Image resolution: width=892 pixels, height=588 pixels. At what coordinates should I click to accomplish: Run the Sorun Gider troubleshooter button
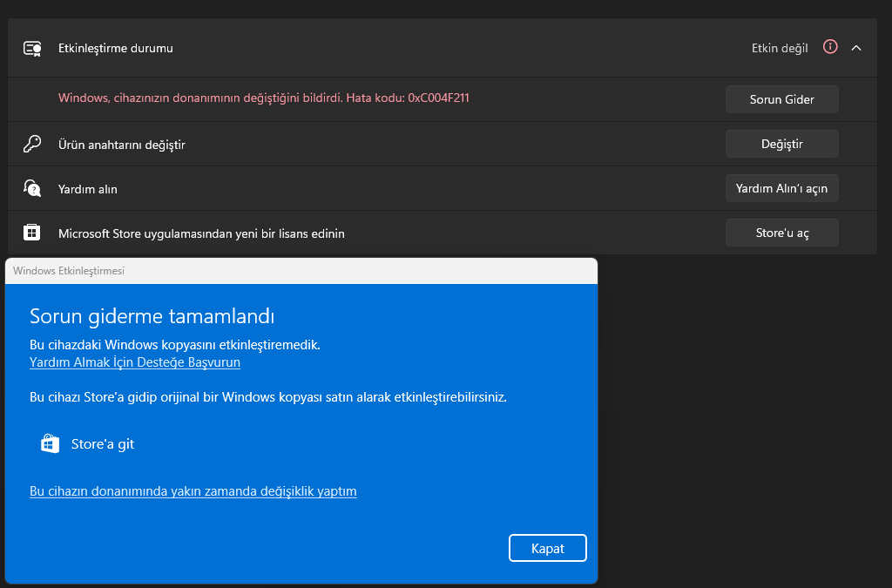click(781, 99)
